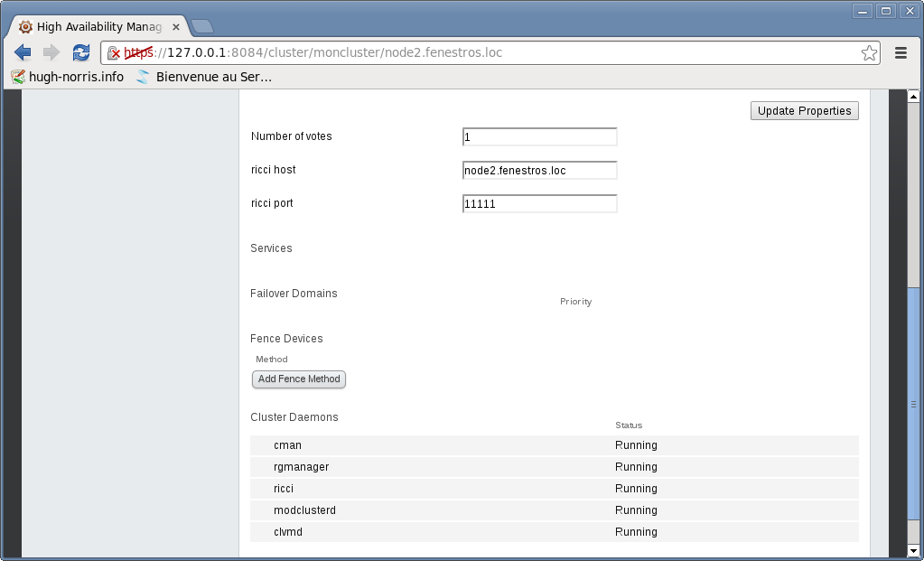Click the ricci host input field
The height and width of the screenshot is (561, 924).
[x=539, y=171]
